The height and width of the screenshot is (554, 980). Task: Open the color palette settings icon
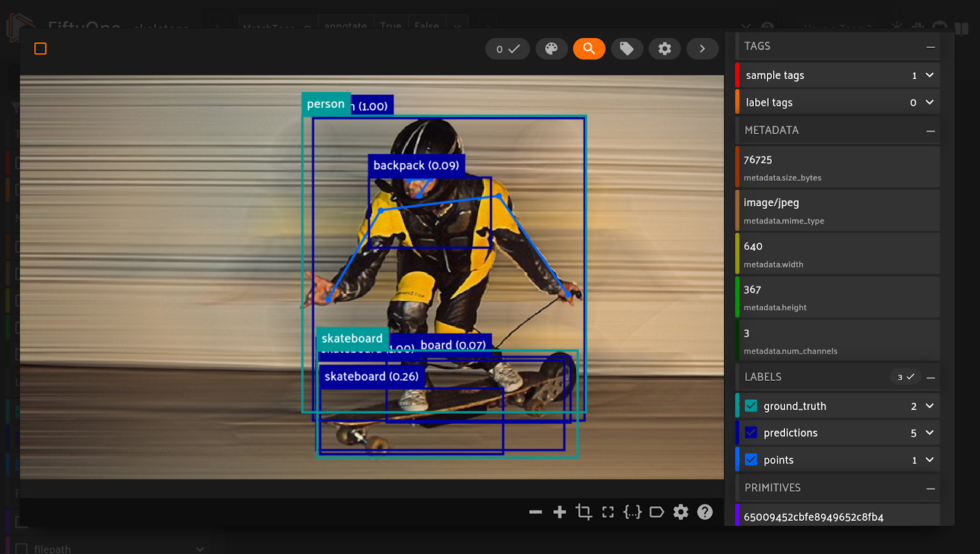tap(551, 49)
